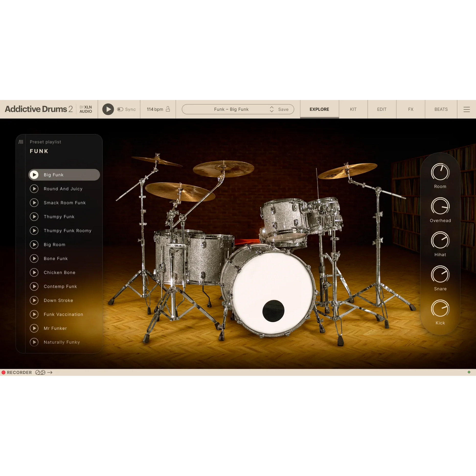Select the Round And Juicy preset name

click(63, 189)
